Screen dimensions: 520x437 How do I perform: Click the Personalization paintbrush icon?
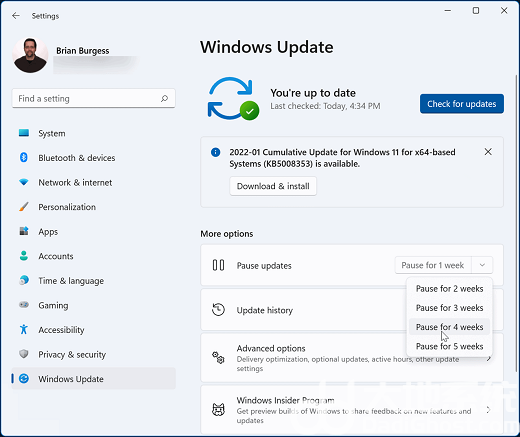coord(24,207)
